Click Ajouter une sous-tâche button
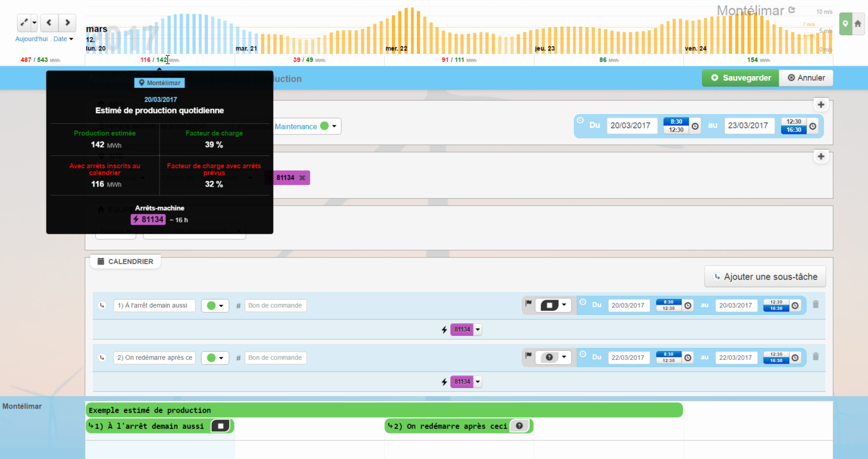The width and height of the screenshot is (868, 459). click(x=765, y=277)
